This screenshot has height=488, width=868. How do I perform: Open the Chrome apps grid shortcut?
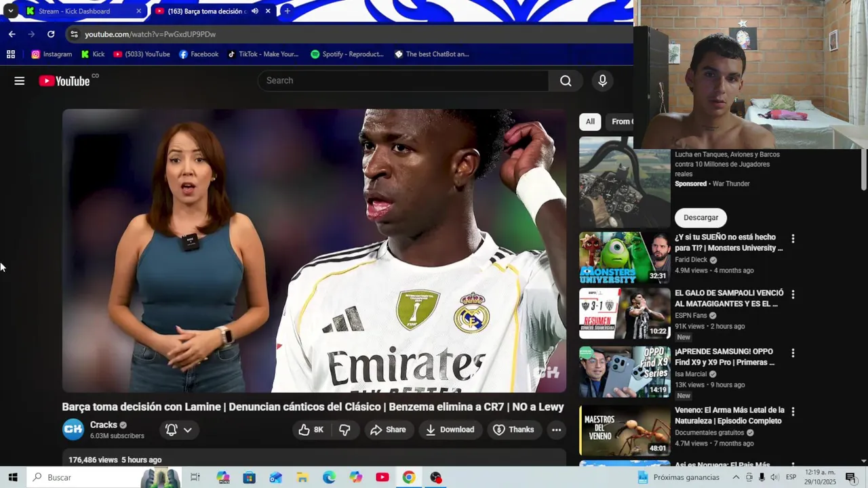pos(11,54)
